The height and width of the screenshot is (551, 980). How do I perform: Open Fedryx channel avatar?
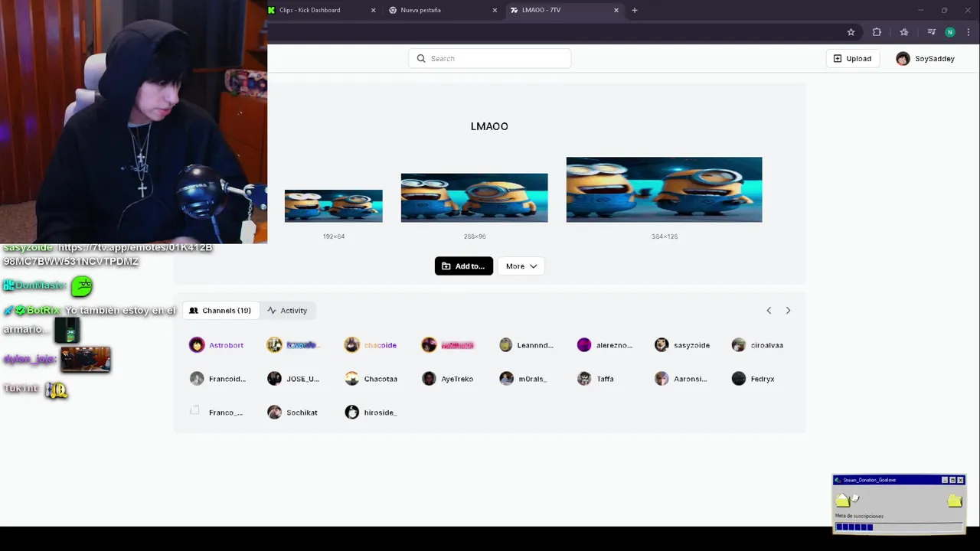coord(739,379)
